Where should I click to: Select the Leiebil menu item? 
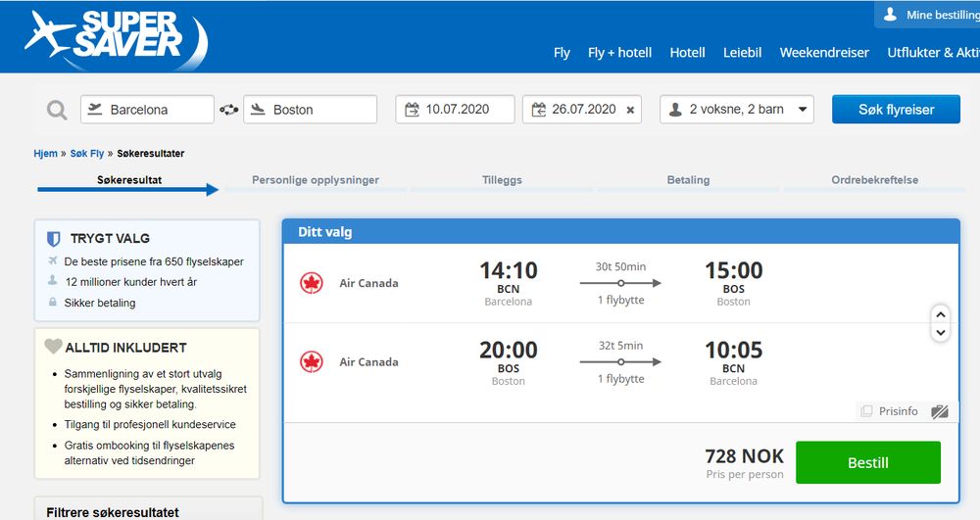tap(743, 53)
